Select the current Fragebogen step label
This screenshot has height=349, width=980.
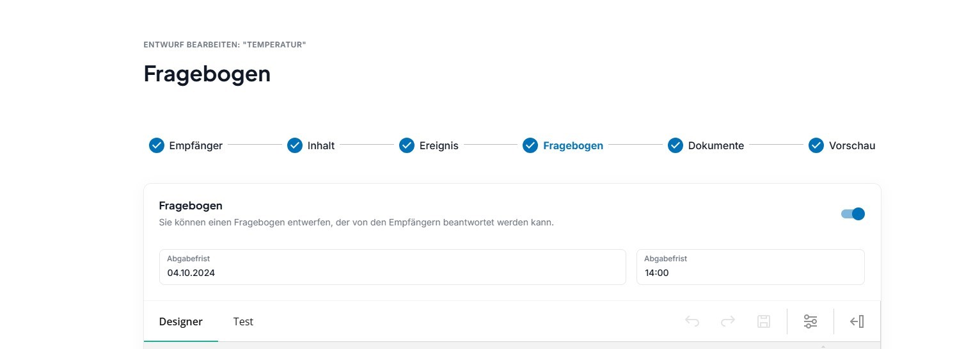573,145
